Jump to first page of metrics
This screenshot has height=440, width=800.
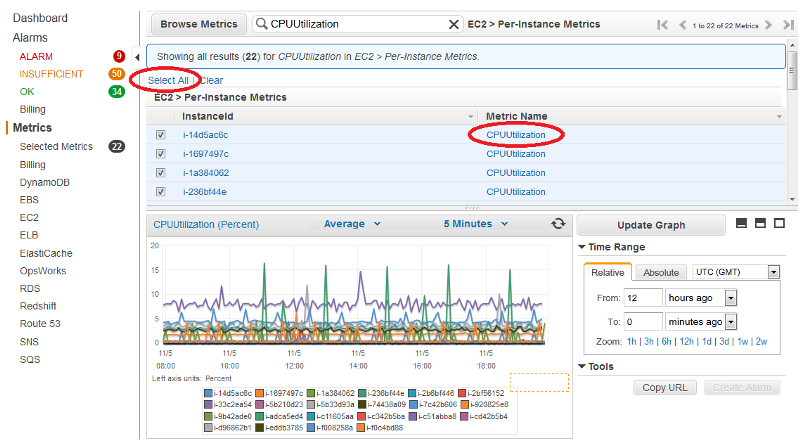(662, 25)
